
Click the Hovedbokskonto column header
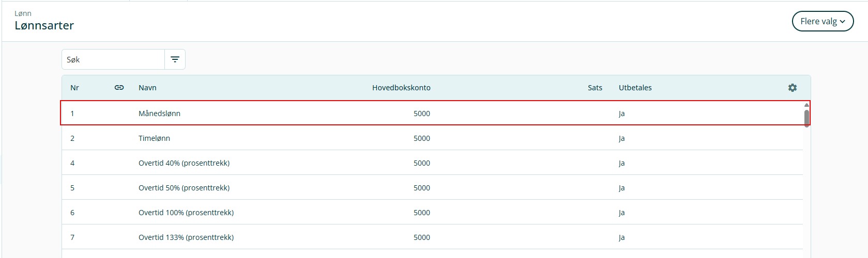(x=401, y=88)
